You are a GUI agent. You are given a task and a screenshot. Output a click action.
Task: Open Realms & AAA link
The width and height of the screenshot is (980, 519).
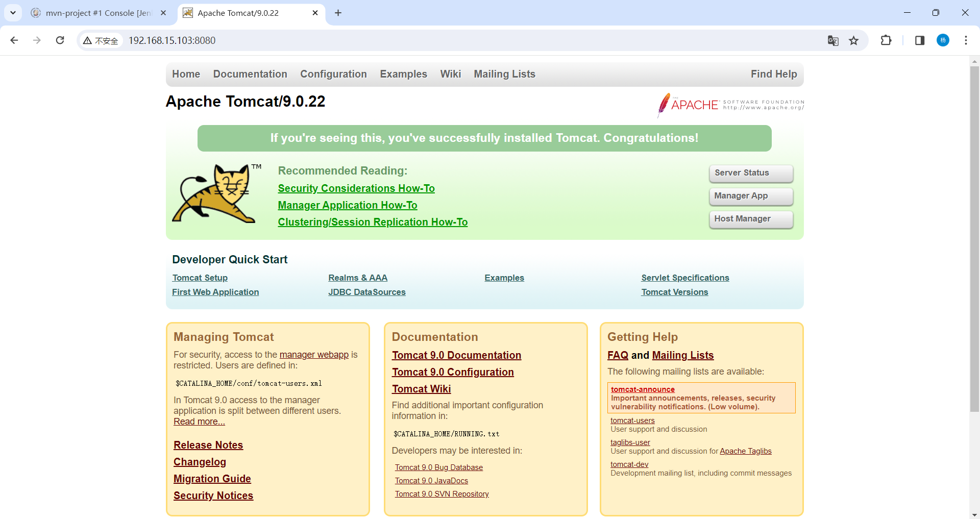pos(358,278)
